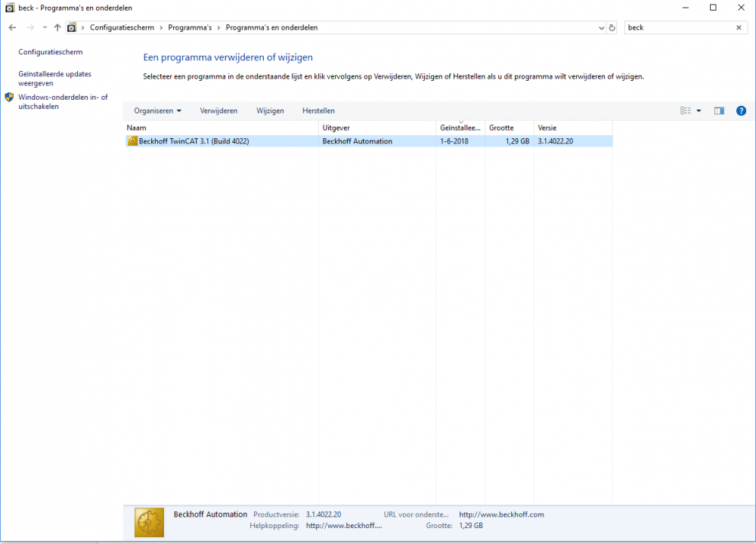Viewport: 756px width, 544px height.
Task: Open the view options dropdown arrow
Action: (699, 111)
